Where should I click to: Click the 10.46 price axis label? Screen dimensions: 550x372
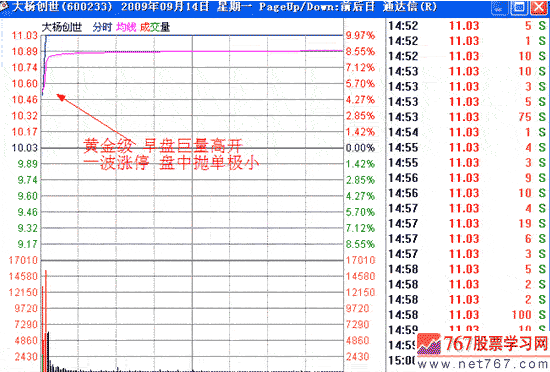click(25, 100)
